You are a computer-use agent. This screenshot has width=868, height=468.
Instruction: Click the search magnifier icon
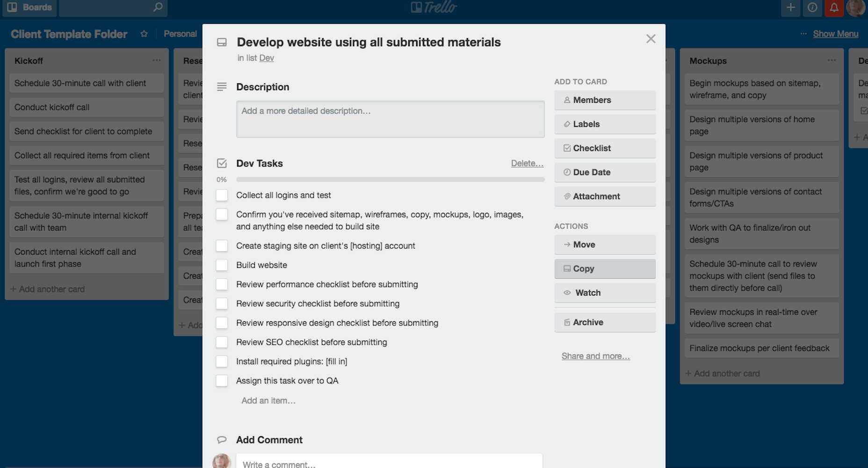coord(158,7)
